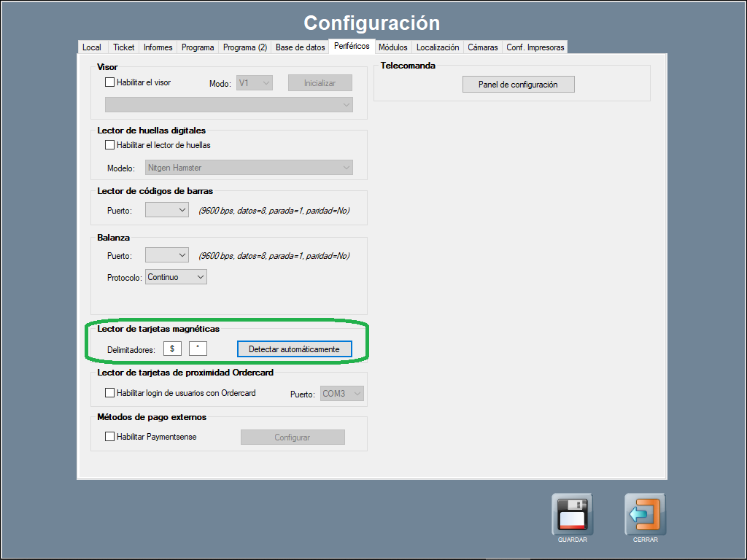Enable the Habilitar Paymentsense checkbox
The width and height of the screenshot is (747, 560).
click(x=110, y=437)
